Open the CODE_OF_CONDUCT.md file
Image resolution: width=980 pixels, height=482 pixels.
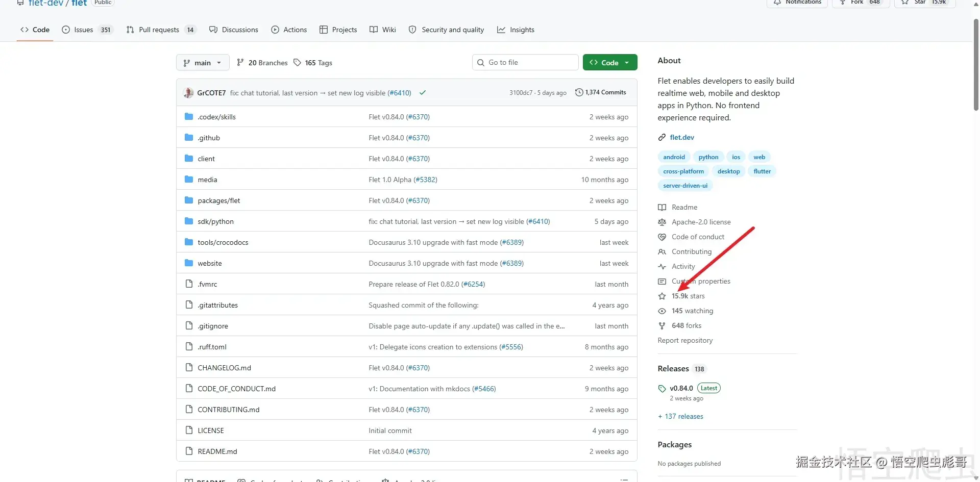(x=236, y=389)
